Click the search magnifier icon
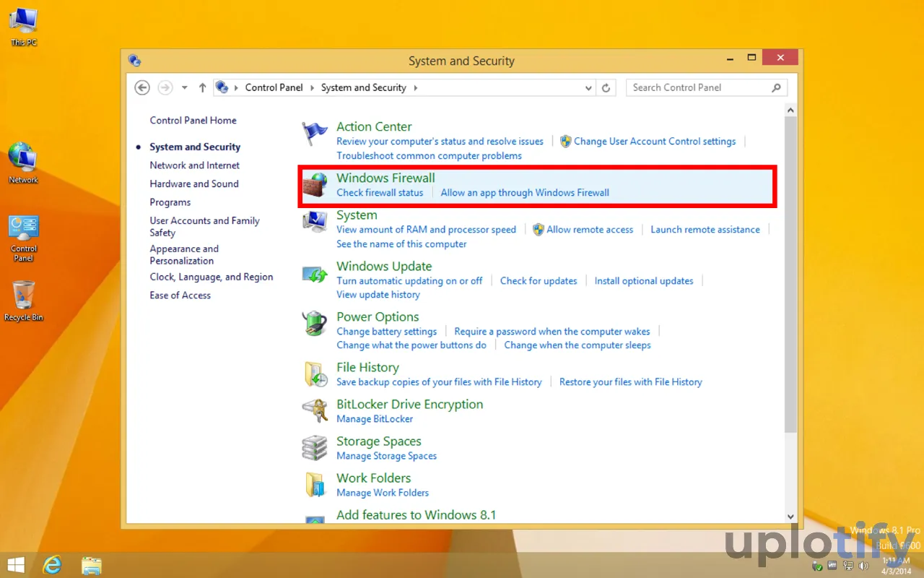 (x=777, y=87)
